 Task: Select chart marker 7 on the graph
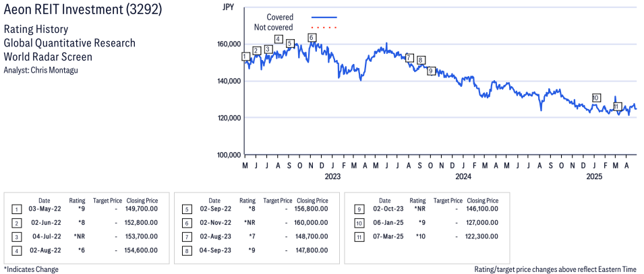click(409, 57)
